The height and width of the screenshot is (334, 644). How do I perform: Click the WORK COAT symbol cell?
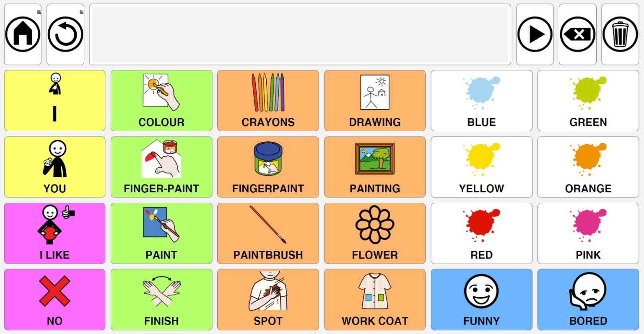click(x=374, y=300)
